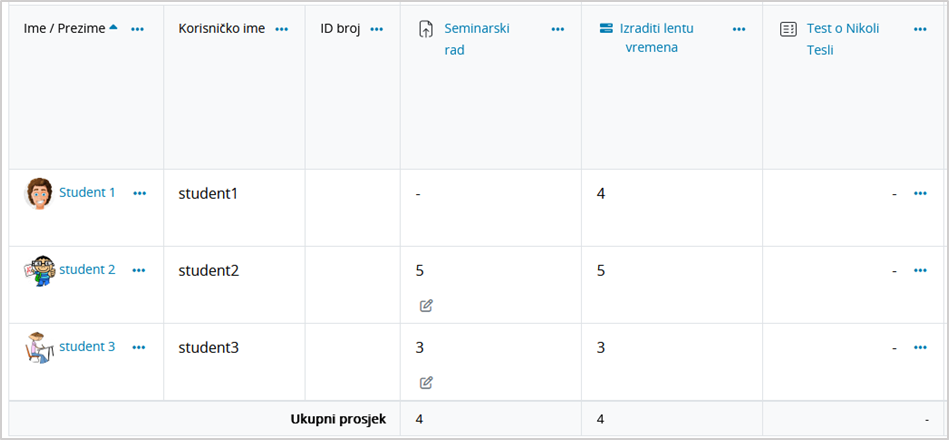The width and height of the screenshot is (949, 440).
Task: Click the Izraditi lentu vremena activity icon
Action: pos(606,28)
